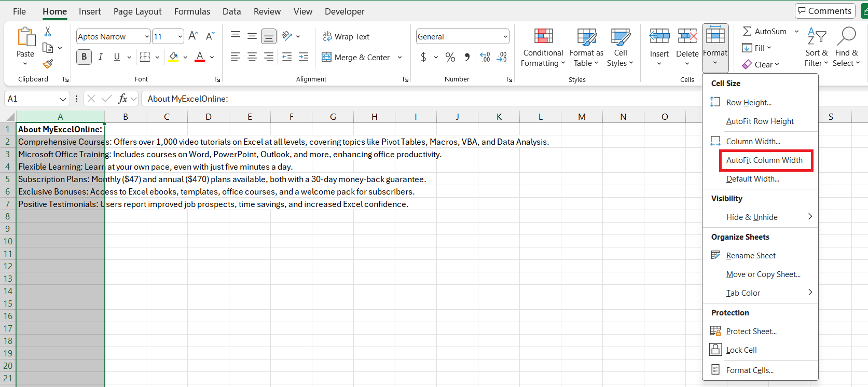Apply Percent Style format
This screenshot has height=387, width=868.
coord(450,57)
